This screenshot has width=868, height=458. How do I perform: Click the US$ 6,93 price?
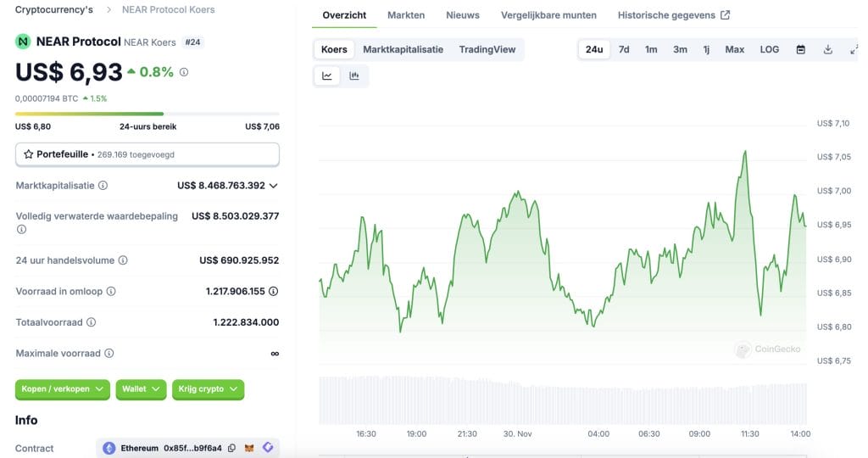click(x=69, y=72)
